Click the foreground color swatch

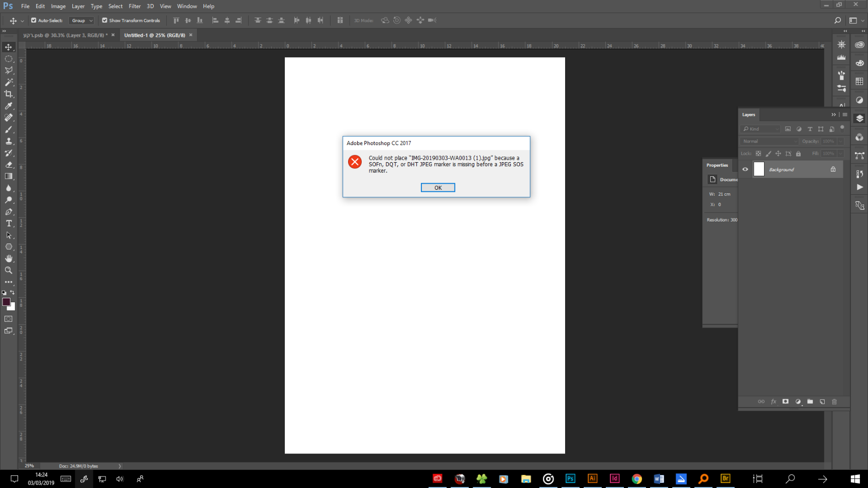point(7,302)
